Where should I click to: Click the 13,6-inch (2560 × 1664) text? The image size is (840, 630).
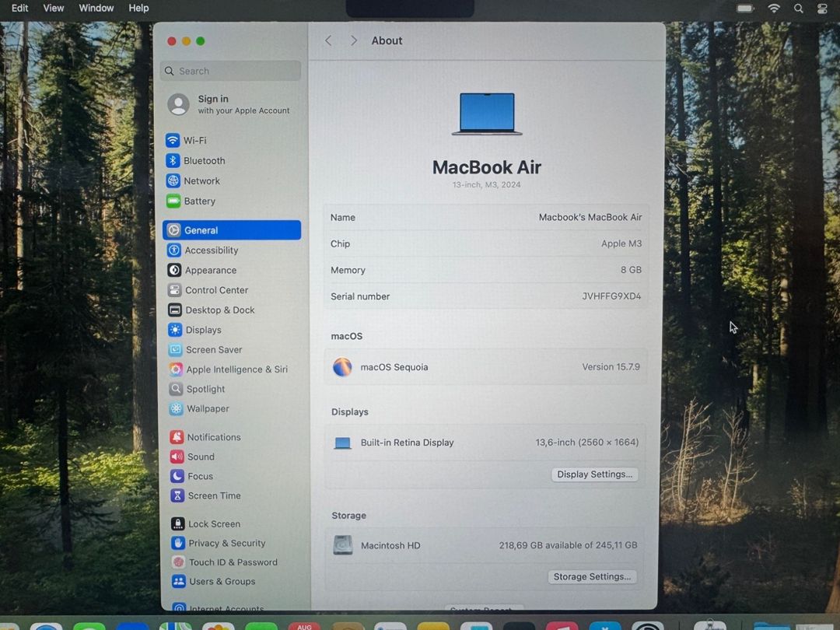coord(587,443)
